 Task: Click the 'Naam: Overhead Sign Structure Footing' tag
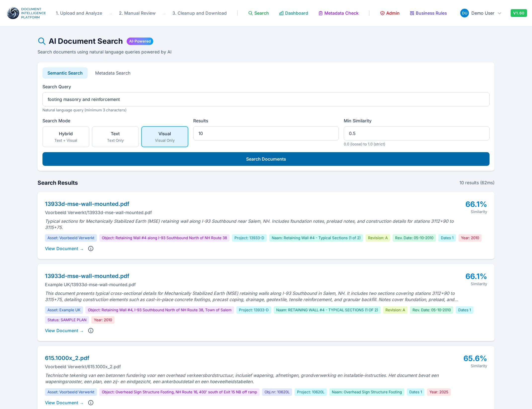tap(367, 392)
